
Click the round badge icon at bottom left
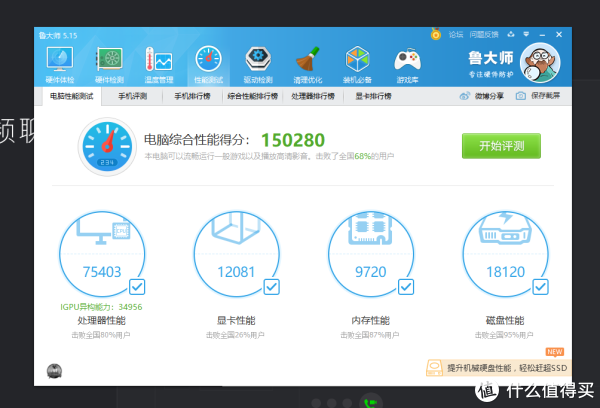point(54,371)
